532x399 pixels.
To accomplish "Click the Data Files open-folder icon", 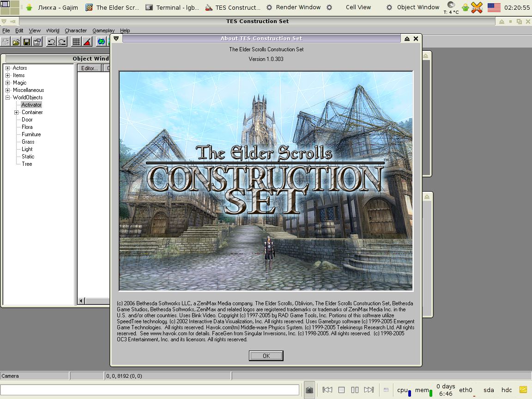I will click(16, 42).
